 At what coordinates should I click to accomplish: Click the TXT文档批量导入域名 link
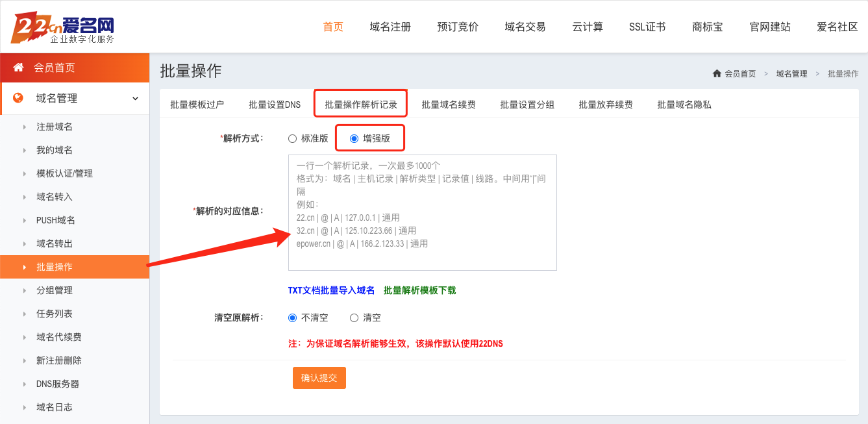pyautogui.click(x=331, y=290)
